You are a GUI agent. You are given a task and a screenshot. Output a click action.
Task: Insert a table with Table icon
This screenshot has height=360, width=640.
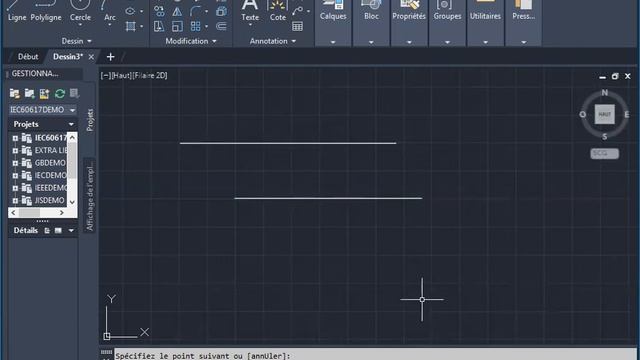pyautogui.click(x=298, y=27)
